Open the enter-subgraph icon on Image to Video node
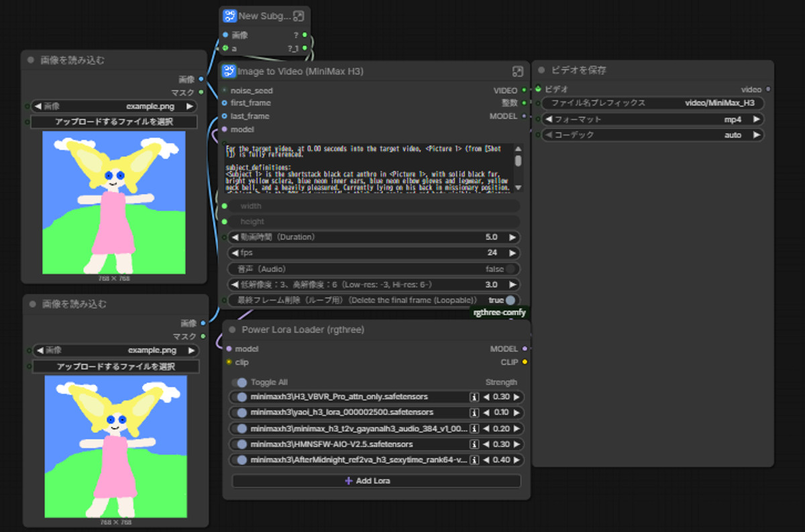Viewport: 805px width, 532px height. click(518, 71)
